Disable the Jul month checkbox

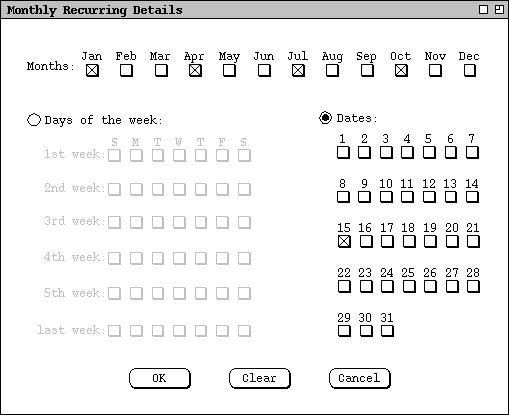(x=298, y=71)
